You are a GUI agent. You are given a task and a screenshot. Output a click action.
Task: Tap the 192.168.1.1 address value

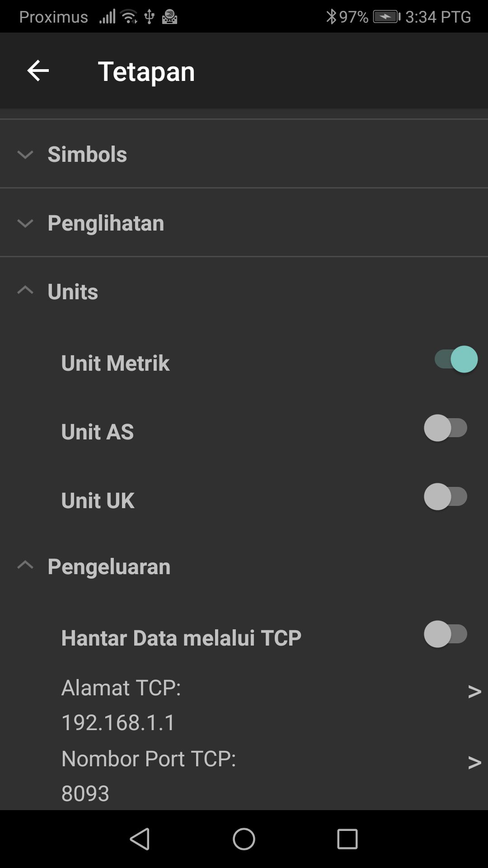118,722
